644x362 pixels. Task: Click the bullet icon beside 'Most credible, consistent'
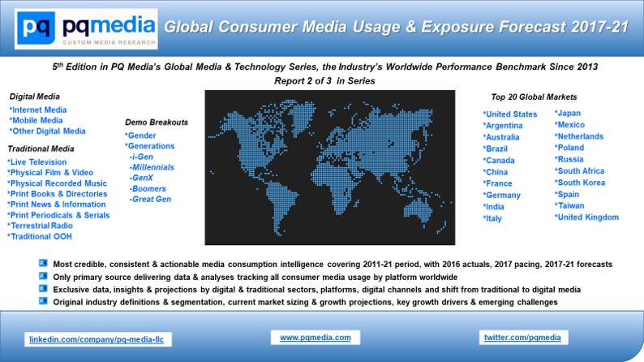click(43, 264)
